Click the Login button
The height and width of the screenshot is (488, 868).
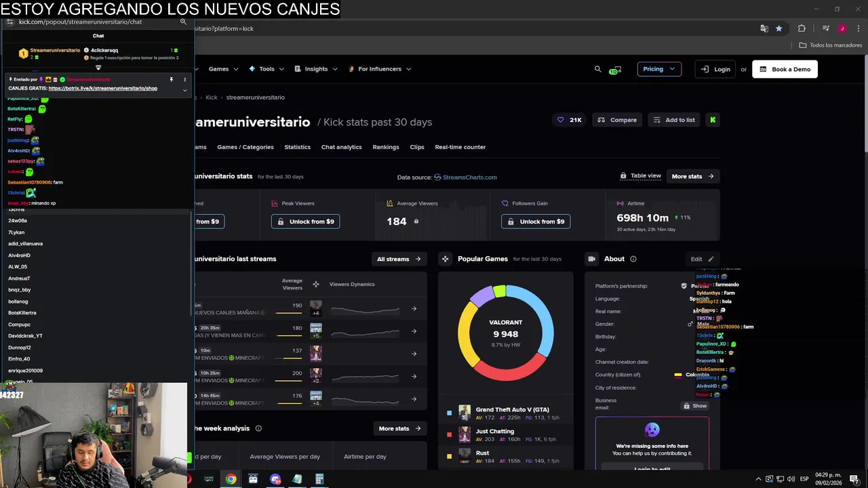715,69
